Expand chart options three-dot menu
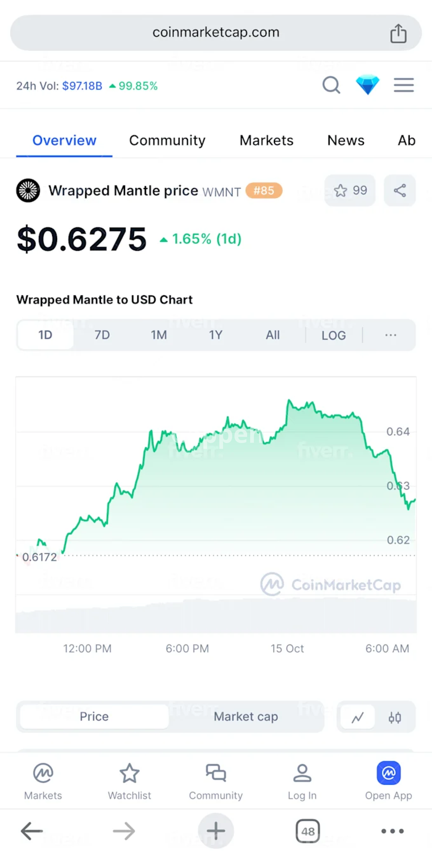Image resolution: width=432 pixels, height=868 pixels. (x=391, y=335)
